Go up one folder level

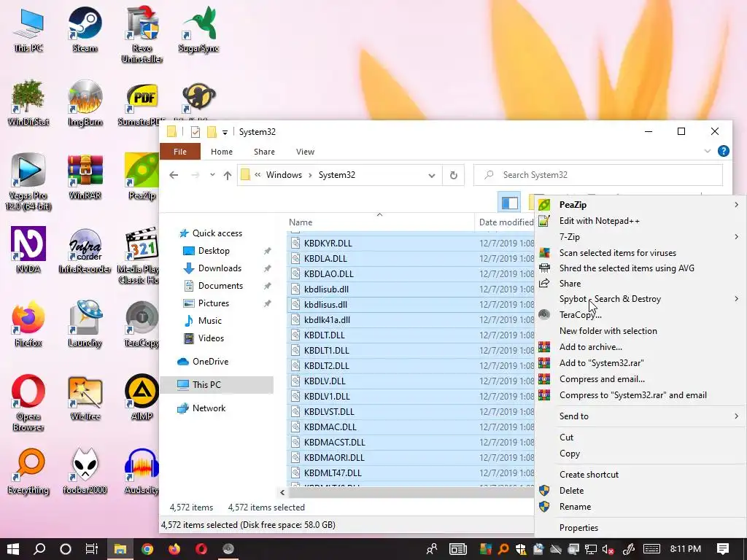(228, 175)
